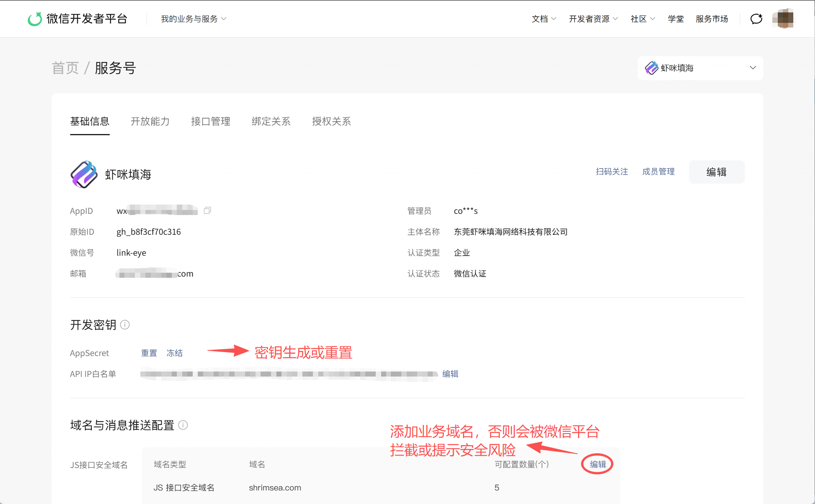Expand the 我的业务与服务 dropdown
The width and height of the screenshot is (815, 504).
click(x=193, y=19)
